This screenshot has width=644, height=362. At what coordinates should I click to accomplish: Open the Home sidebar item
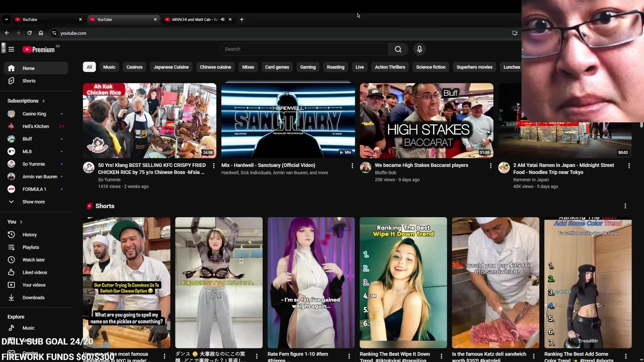click(36, 68)
